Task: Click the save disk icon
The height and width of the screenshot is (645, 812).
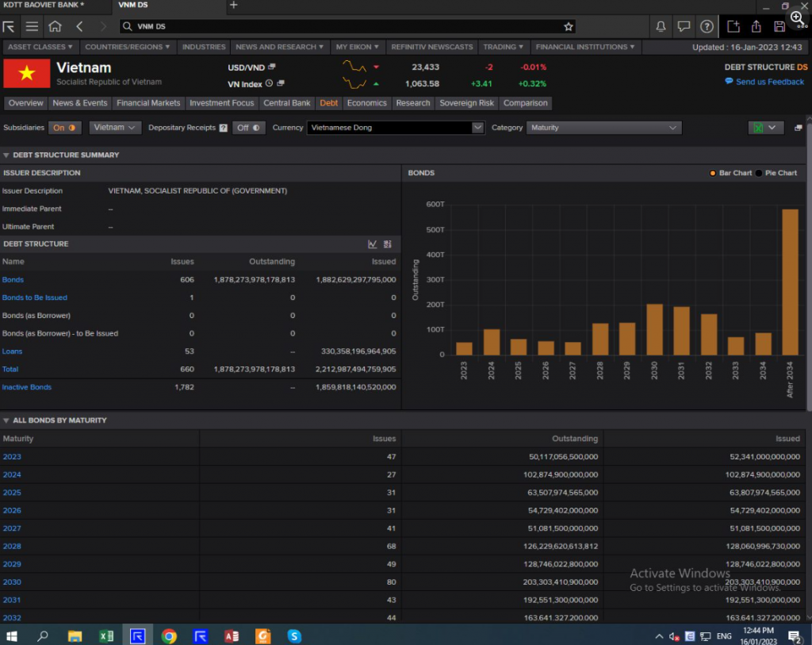Action: 779,26
